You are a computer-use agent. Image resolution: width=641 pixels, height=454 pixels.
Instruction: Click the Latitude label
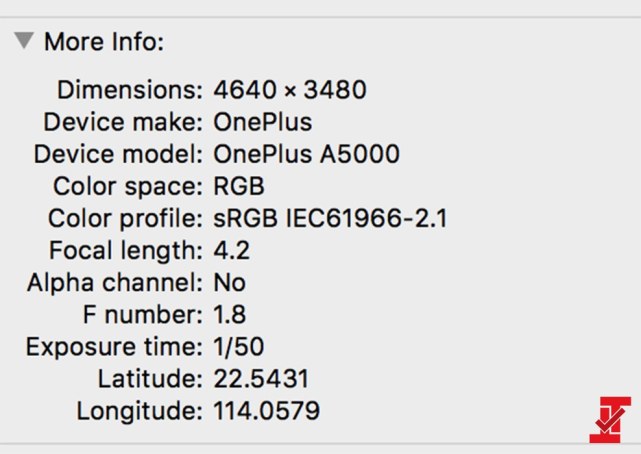[150, 378]
